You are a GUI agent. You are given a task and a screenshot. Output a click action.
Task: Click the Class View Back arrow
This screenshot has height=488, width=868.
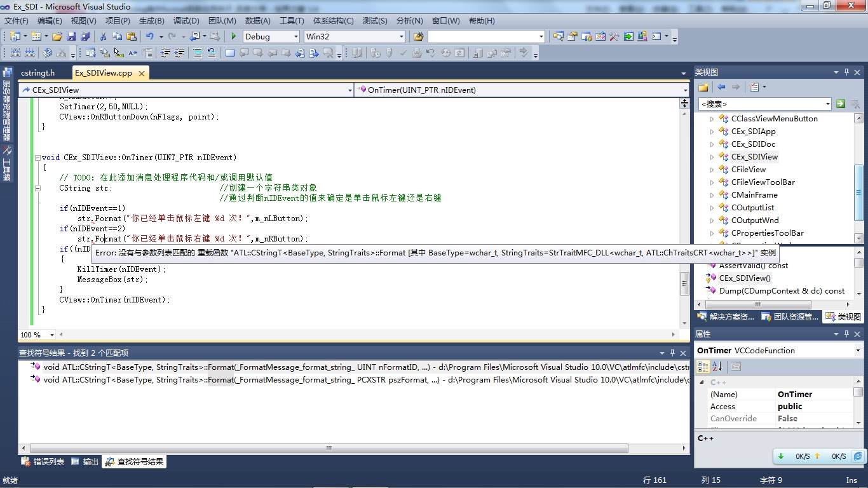pos(721,87)
